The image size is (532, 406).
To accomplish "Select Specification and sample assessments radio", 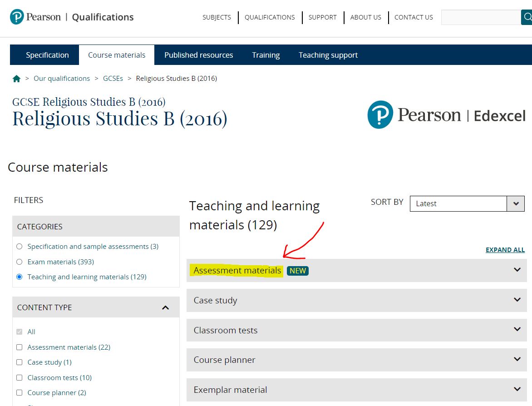I will pyautogui.click(x=19, y=247).
